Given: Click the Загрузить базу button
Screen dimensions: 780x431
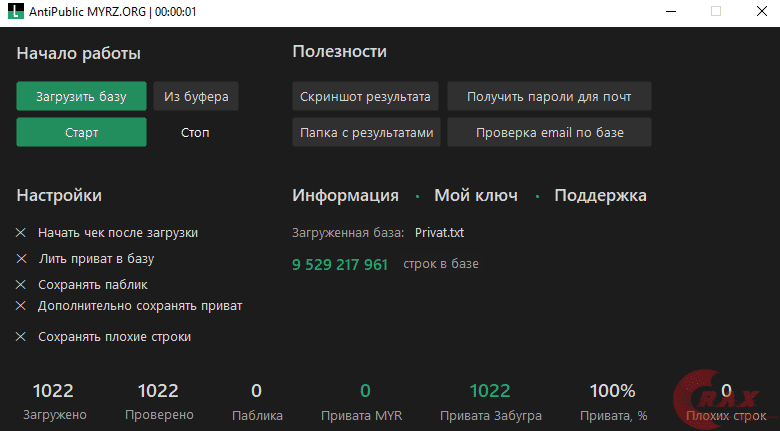Looking at the screenshot, I should coord(81,96).
